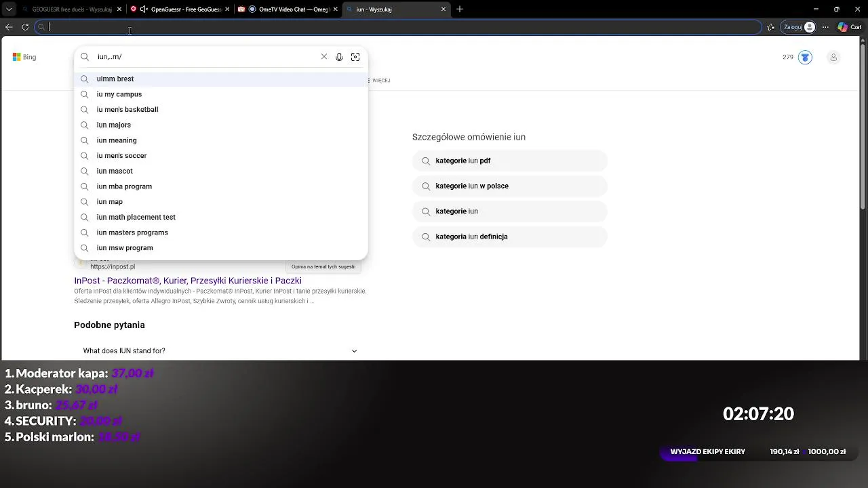Add page to favorites star icon
The image size is (868, 488).
click(x=771, y=27)
